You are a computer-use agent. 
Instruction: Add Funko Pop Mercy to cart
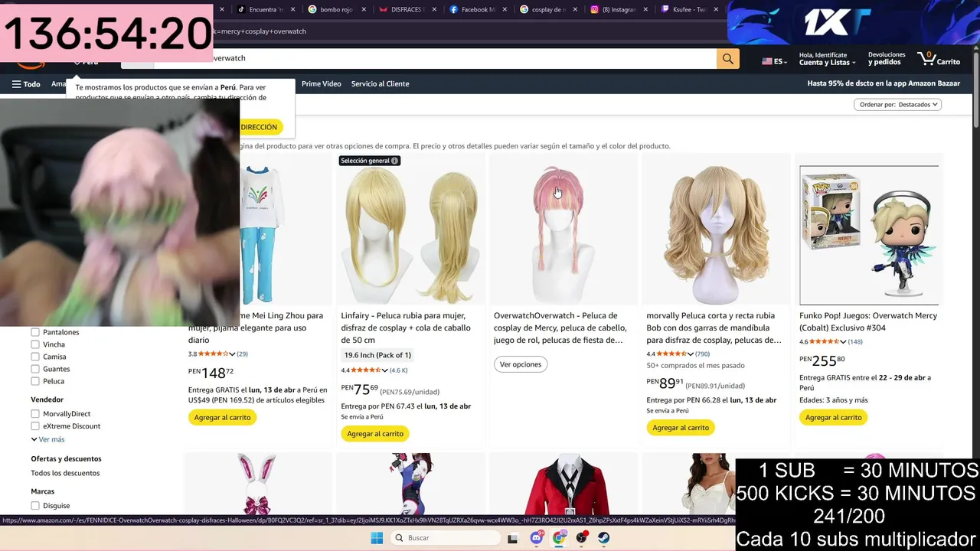833,417
